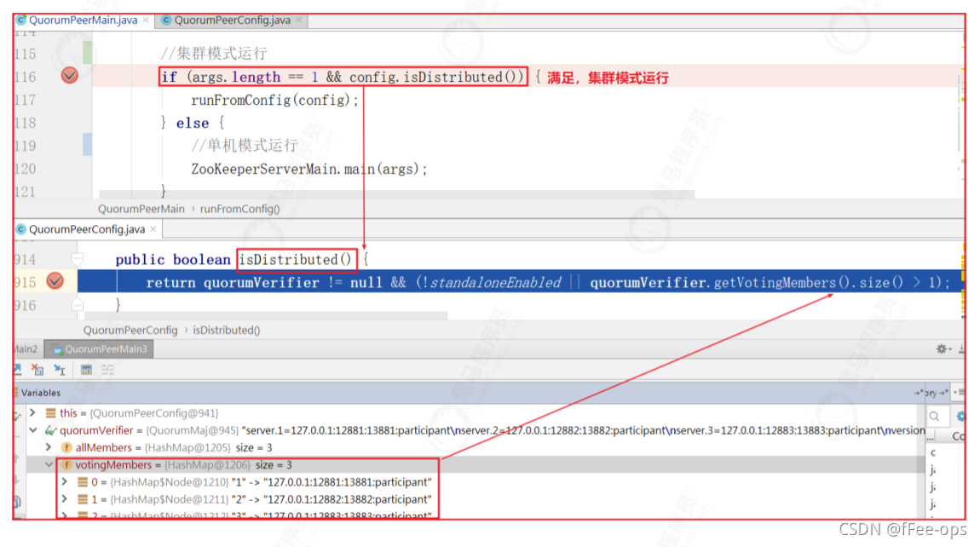Toggle the breakpoint on line 116

click(x=69, y=76)
